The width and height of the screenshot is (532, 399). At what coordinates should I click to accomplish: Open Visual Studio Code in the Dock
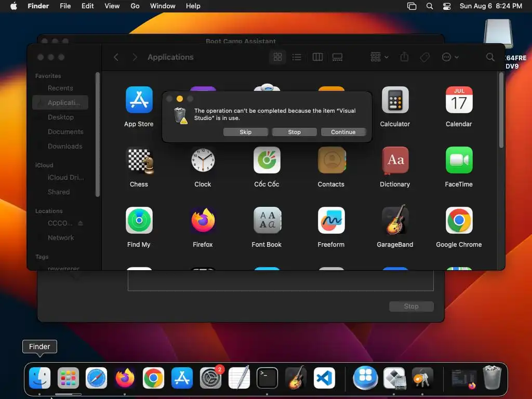point(324,378)
